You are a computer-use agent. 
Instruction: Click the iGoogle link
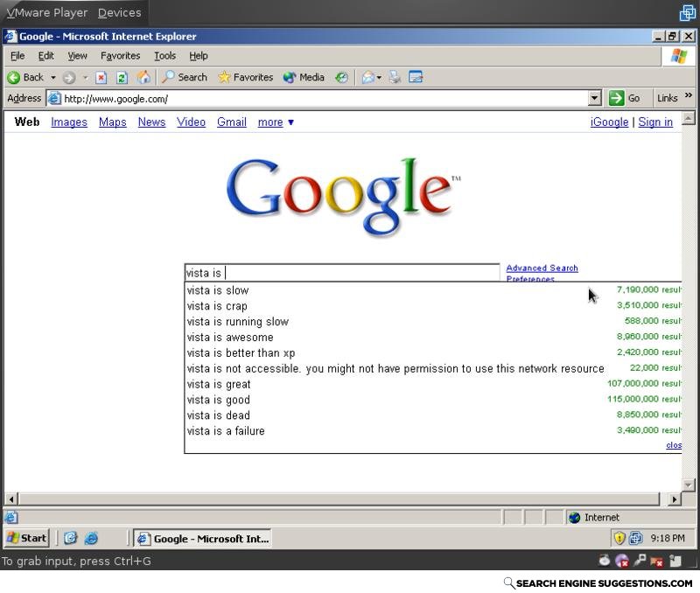pos(609,122)
